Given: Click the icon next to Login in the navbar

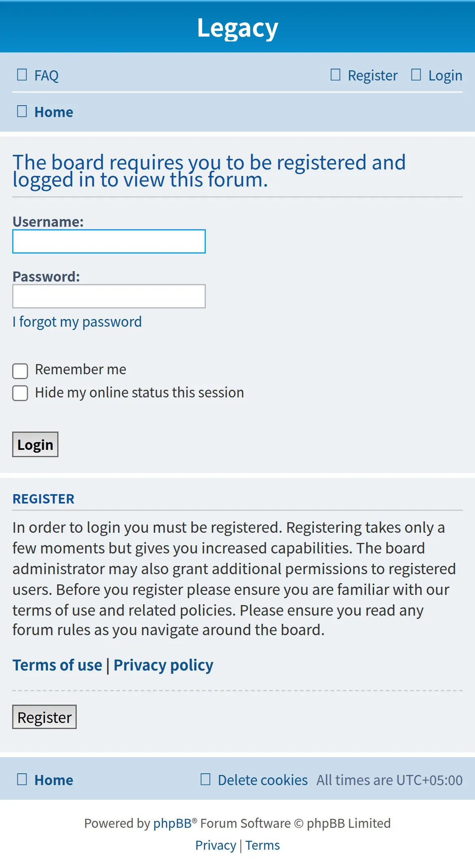Looking at the screenshot, I should (416, 75).
